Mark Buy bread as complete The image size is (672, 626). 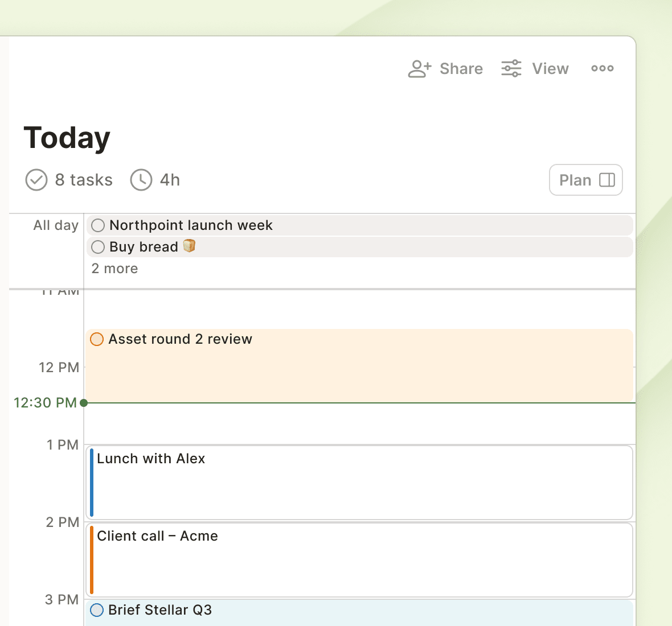98,247
